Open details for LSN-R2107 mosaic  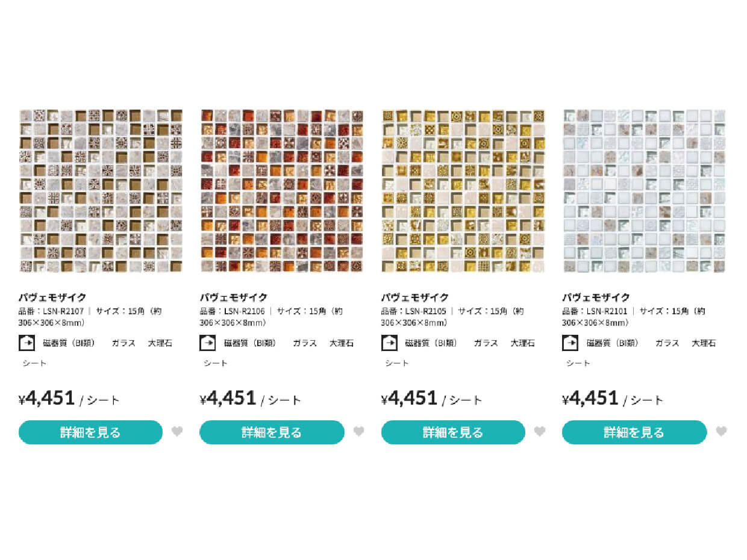pyautogui.click(x=90, y=432)
